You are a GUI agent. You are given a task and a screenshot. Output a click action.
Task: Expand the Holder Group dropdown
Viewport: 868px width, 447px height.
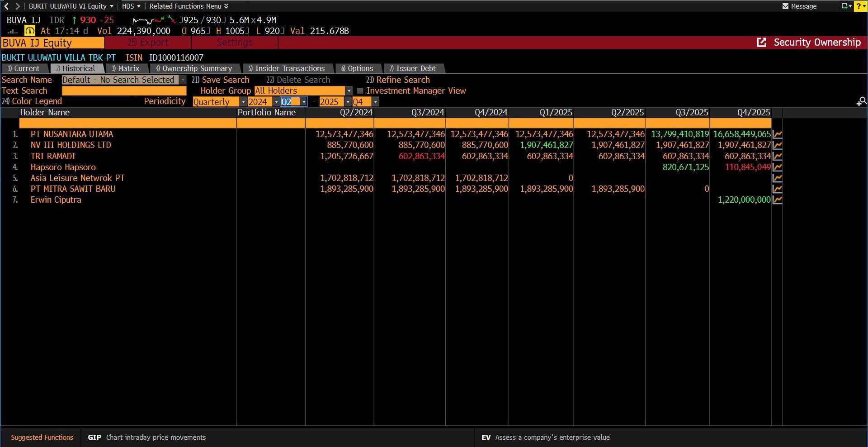[x=349, y=91]
